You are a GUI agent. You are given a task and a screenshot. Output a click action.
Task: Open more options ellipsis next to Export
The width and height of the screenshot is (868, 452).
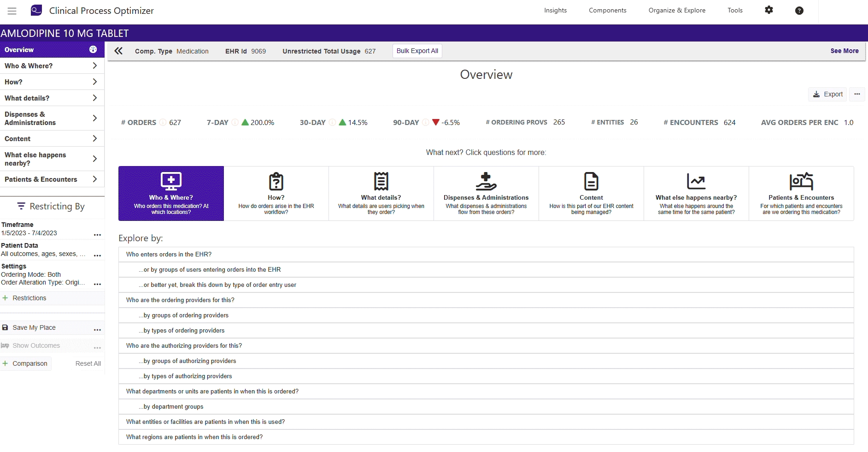tap(856, 94)
